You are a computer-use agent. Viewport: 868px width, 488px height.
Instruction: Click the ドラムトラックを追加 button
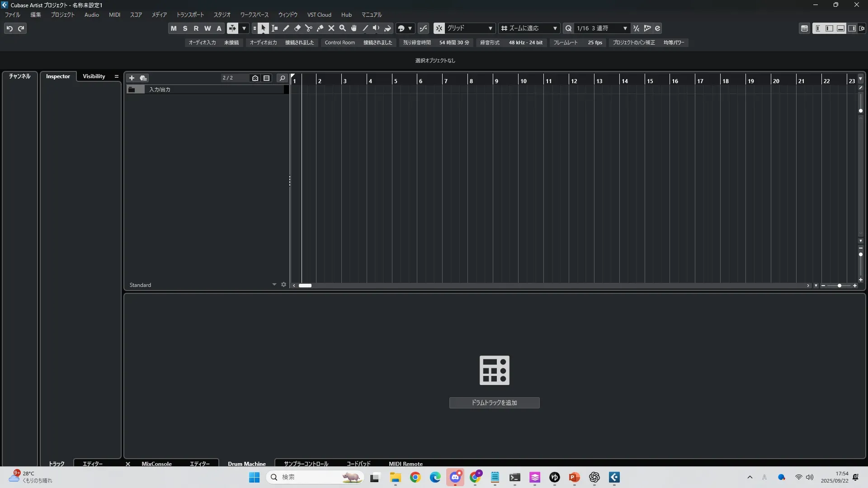pyautogui.click(x=494, y=403)
